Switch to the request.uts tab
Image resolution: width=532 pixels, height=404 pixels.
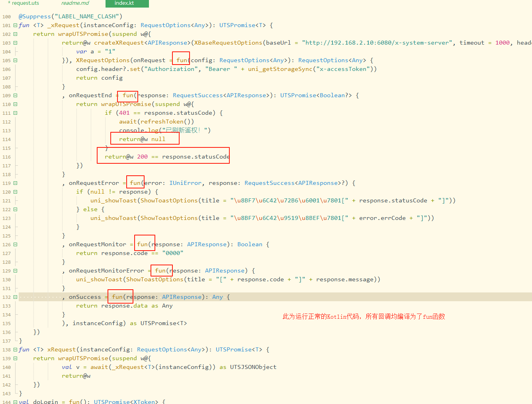pos(23,3)
